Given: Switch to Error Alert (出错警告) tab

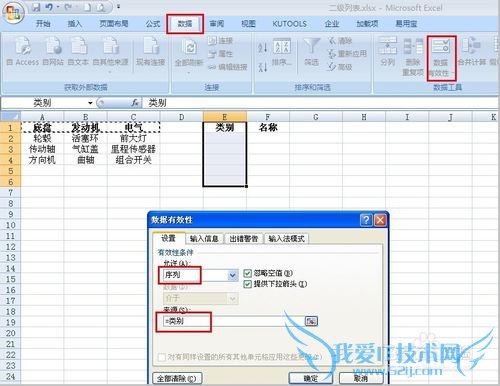Looking at the screenshot, I should [x=244, y=239].
